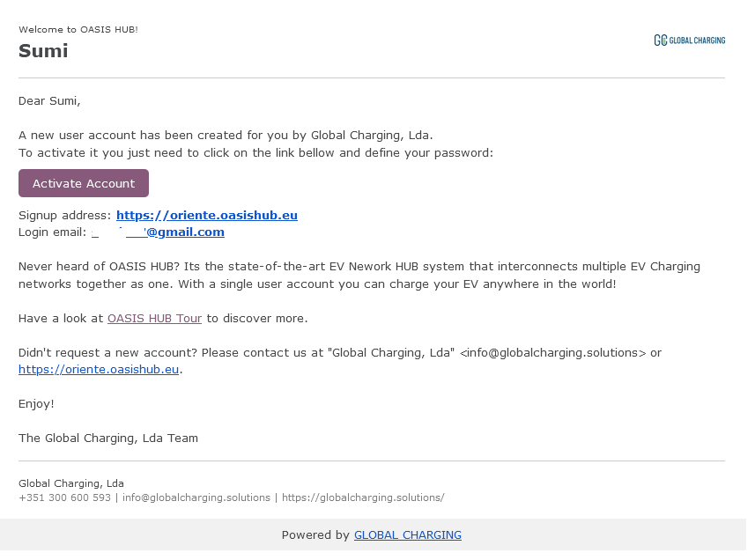Image resolution: width=755 pixels, height=560 pixels.
Task: Click the footer info@globalcharging.solutions email address
Action: coord(196,497)
